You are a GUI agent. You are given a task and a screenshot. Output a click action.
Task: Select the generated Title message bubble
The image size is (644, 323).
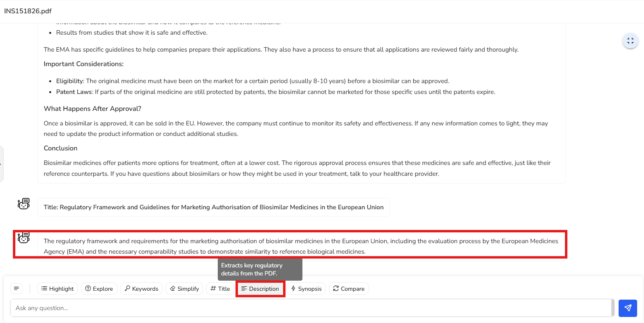(x=213, y=207)
